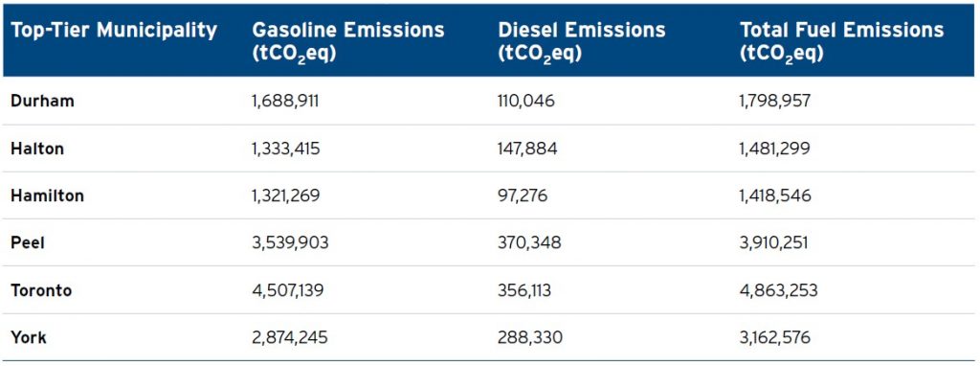Click the Toronto row label
Screen dimensions: 980x366
[41, 290]
